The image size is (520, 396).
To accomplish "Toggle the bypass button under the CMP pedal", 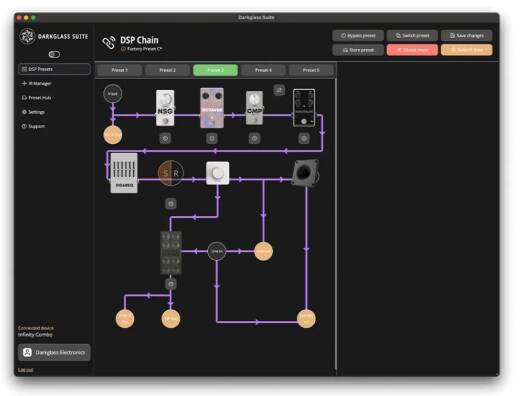I will click(254, 138).
